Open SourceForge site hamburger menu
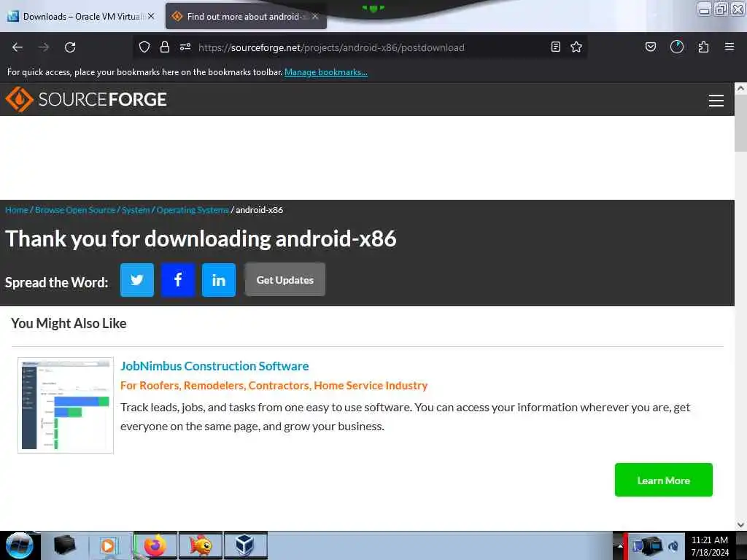Viewport: 747px width, 560px height. point(716,101)
